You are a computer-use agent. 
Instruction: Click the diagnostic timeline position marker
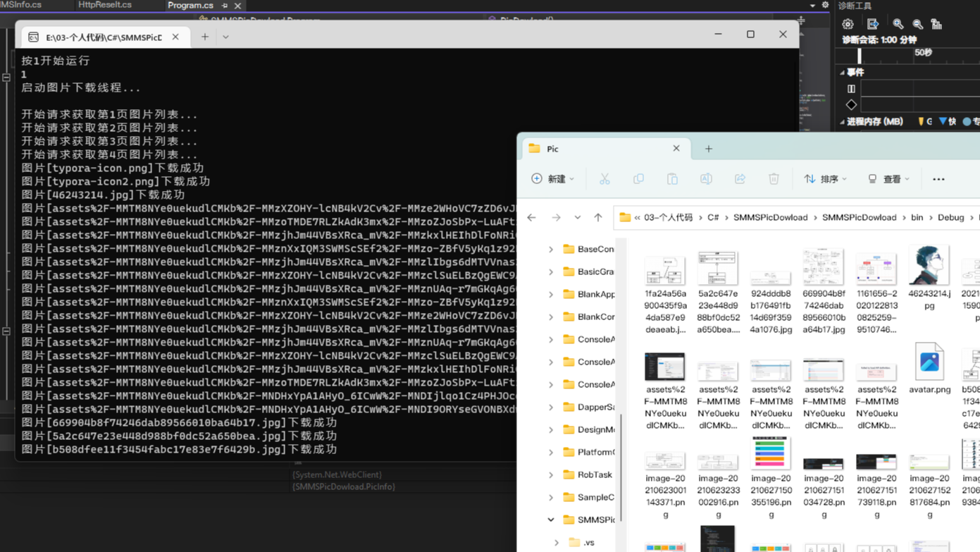click(859, 55)
